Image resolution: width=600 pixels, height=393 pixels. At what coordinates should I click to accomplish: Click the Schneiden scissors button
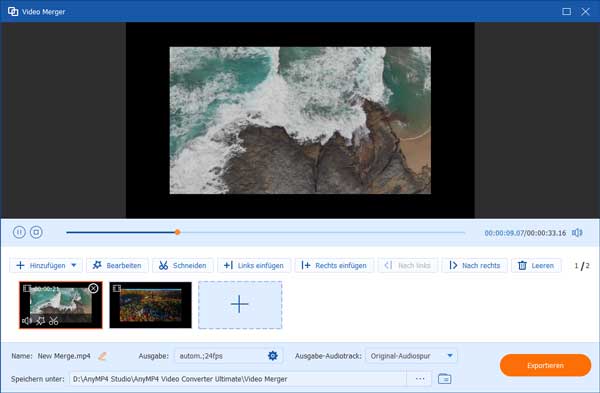coord(183,265)
